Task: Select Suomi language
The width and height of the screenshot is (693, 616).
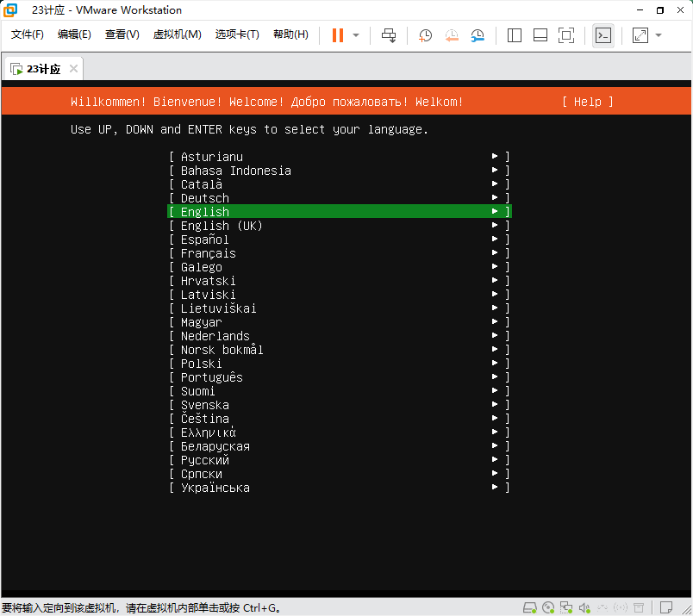Action: click(340, 391)
